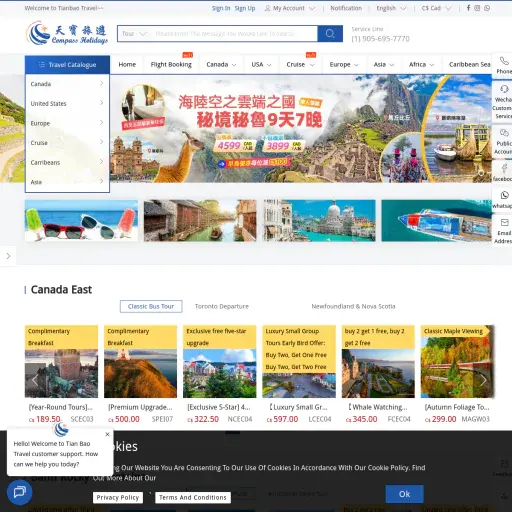Open the Notification link
Viewport: 512px width, 512px height.
pos(346,8)
